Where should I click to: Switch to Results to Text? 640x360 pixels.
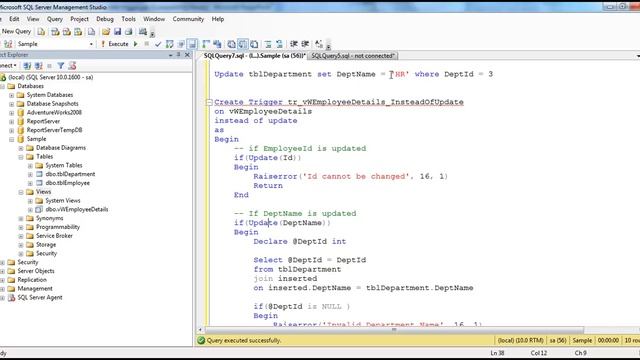click(x=231, y=44)
